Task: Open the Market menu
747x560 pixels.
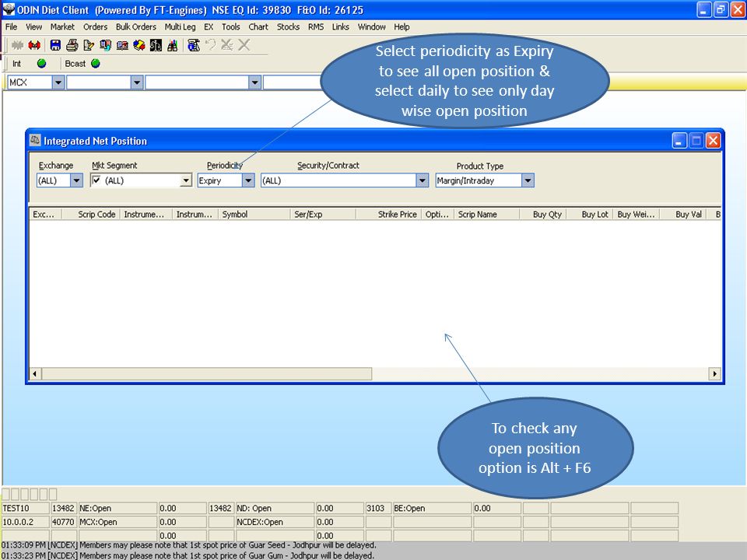Action: coord(62,26)
